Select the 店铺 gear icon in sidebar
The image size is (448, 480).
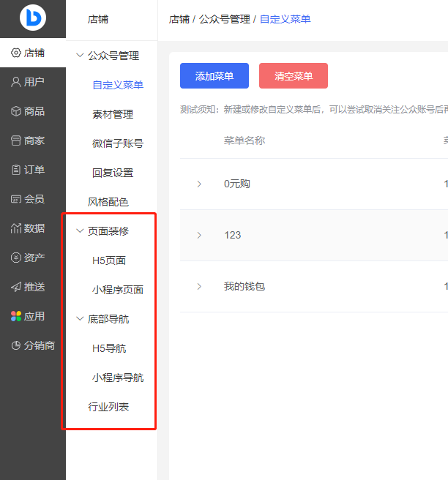click(16, 53)
